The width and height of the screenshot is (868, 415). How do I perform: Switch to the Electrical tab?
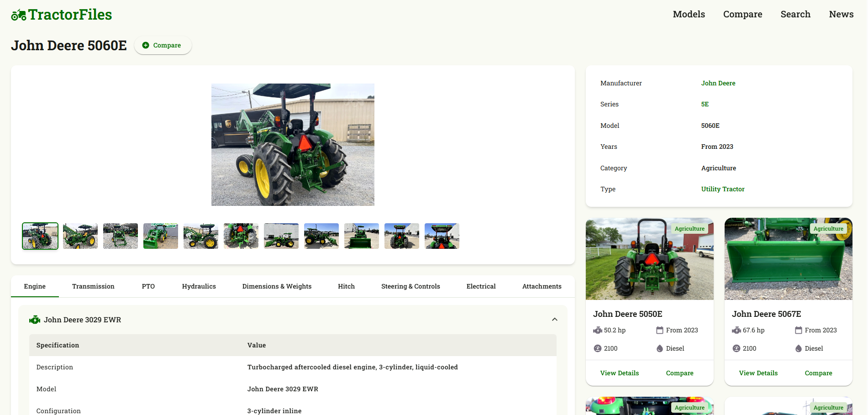pyautogui.click(x=481, y=286)
